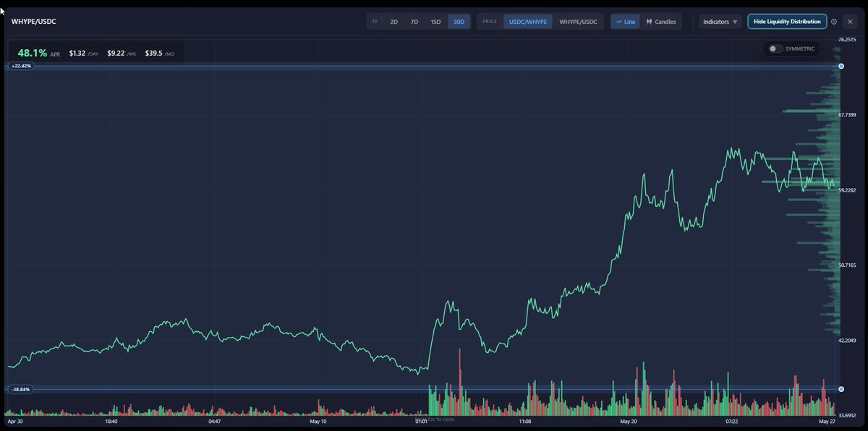Select the 30D timeframe
This screenshot has height=431, width=868.
click(459, 22)
